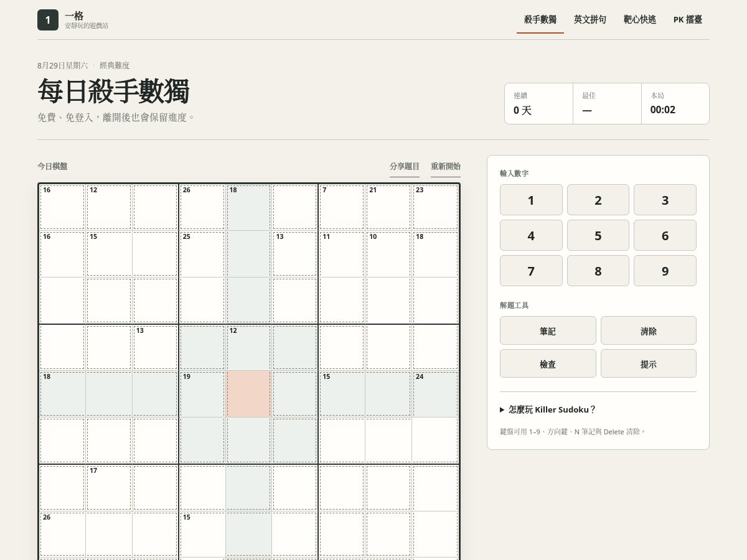747x560 pixels.
Task: Open the PK 擂臺 tab
Action: 688,20
